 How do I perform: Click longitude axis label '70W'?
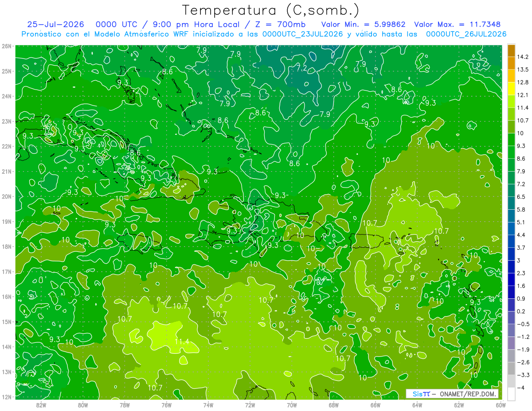pyautogui.click(x=292, y=404)
